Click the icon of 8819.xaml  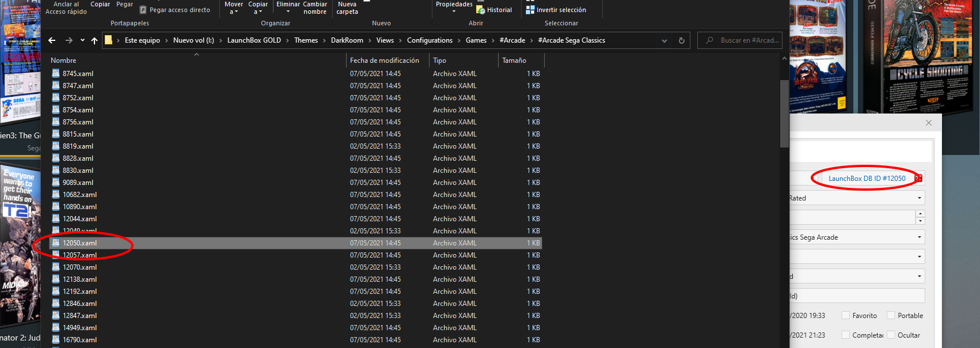point(56,146)
